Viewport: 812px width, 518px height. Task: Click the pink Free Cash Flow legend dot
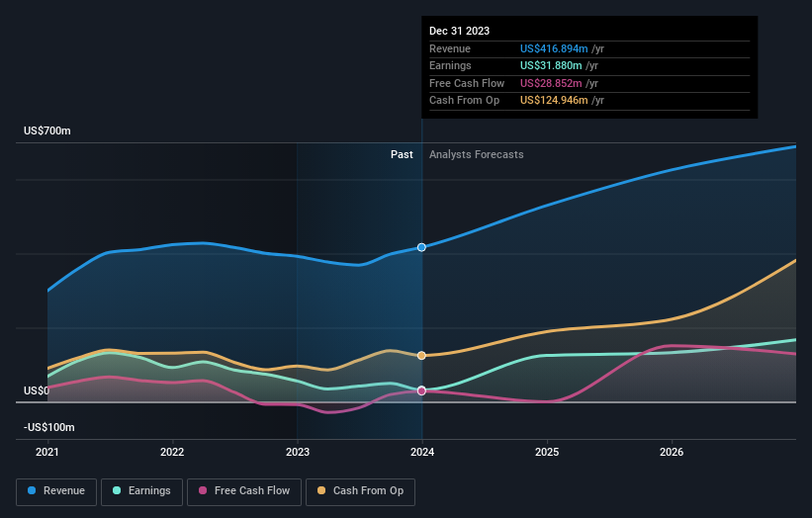203,490
